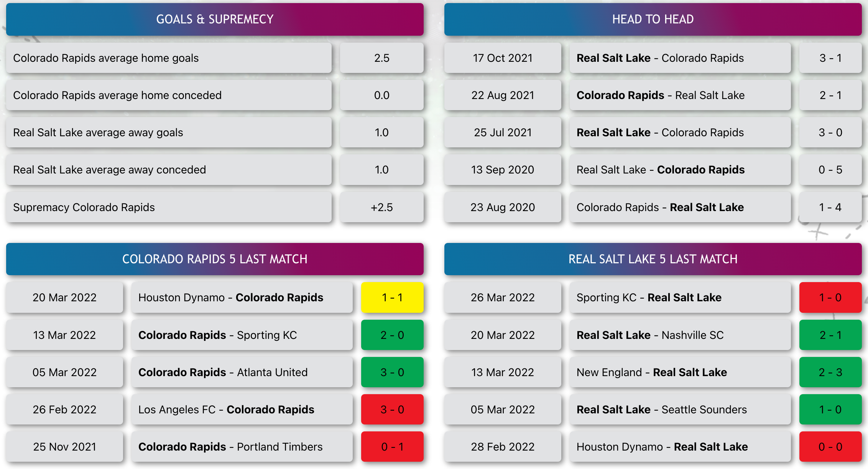Image resolution: width=868 pixels, height=469 pixels.
Task: Select the Colorado Rapids 5 Last Match header
Action: [215, 259]
